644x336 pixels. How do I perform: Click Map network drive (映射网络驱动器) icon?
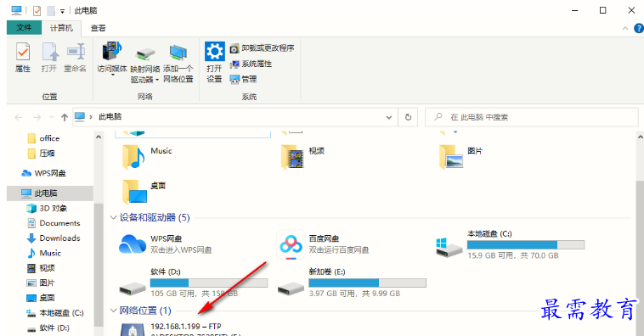click(145, 64)
